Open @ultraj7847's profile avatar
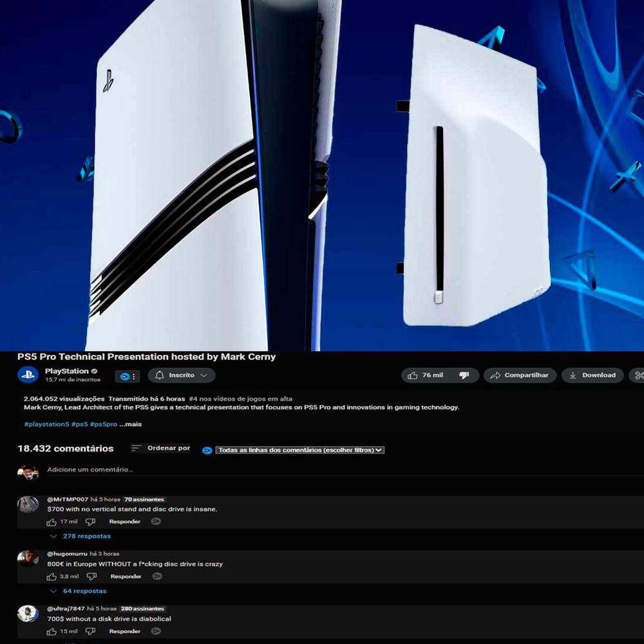 (x=28, y=614)
